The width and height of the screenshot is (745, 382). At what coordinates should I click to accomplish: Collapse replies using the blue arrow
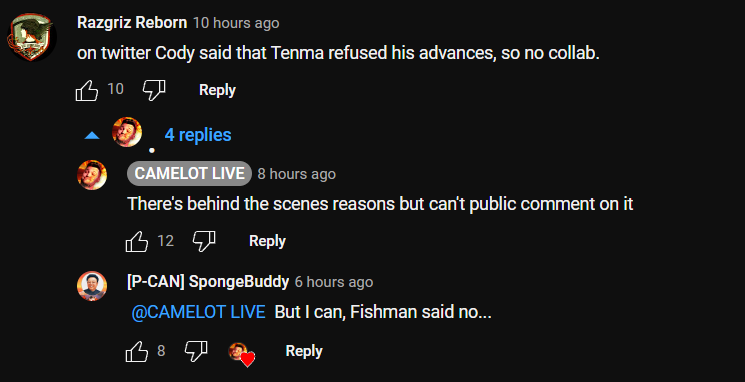point(92,136)
